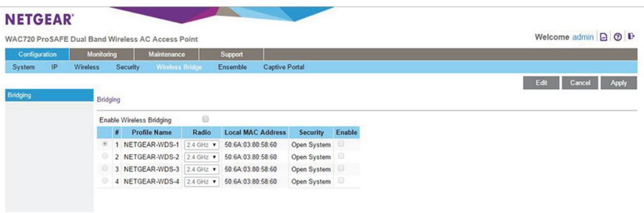644x213 pixels.
Task: Open the IP submenu
Action: [x=54, y=67]
